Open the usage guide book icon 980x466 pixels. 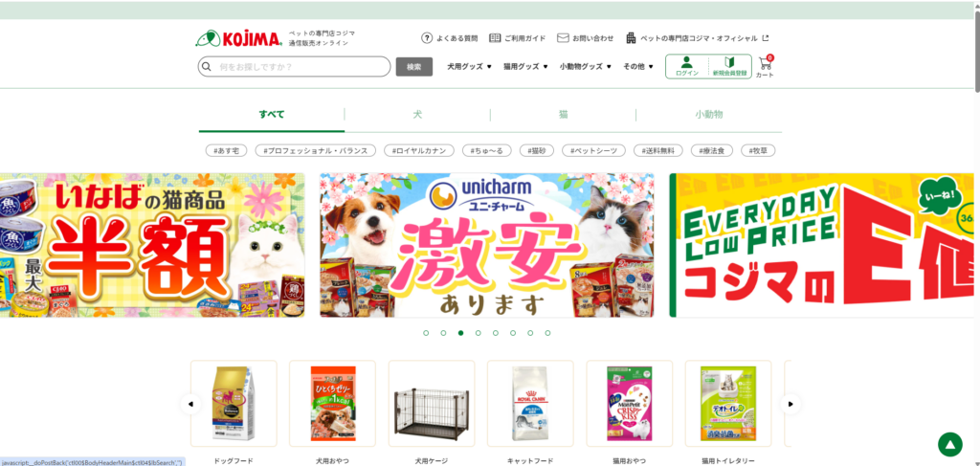tap(495, 38)
